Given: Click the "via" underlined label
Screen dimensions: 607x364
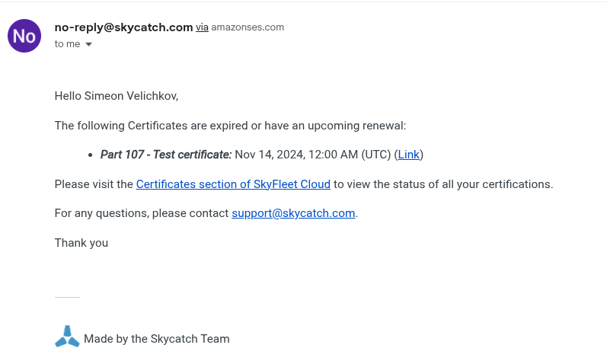Looking at the screenshot, I should (x=202, y=27).
